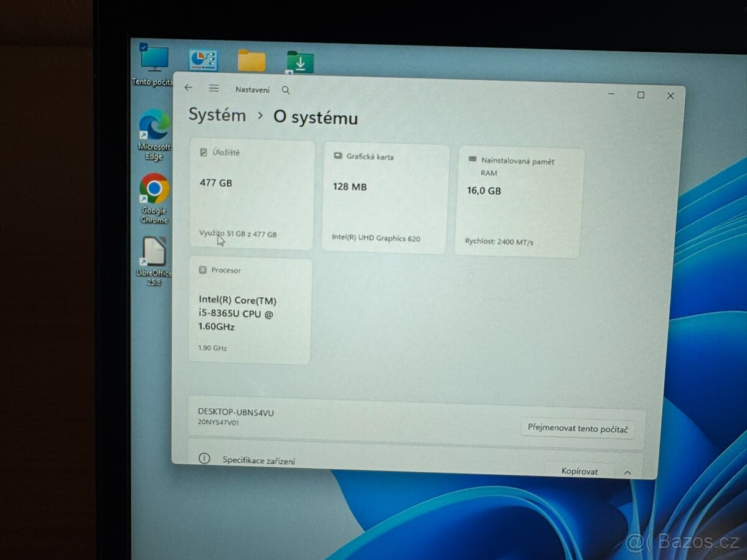
Task: Toggle the checkbox on Tento počítač icon
Action: coord(144,47)
